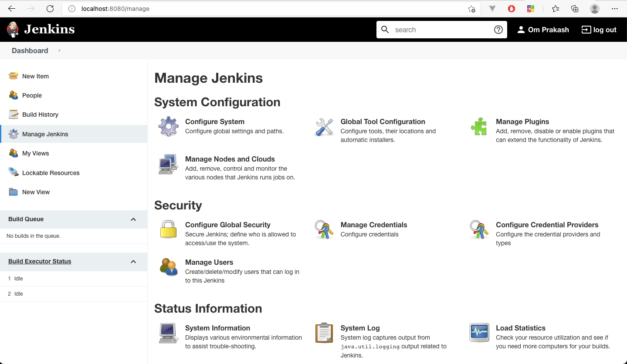Click the Jenkins butler logo icon
The height and width of the screenshot is (364, 627).
click(13, 29)
